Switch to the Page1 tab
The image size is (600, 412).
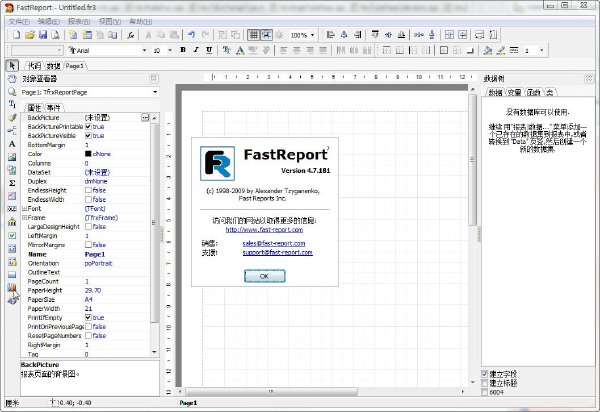tap(75, 66)
